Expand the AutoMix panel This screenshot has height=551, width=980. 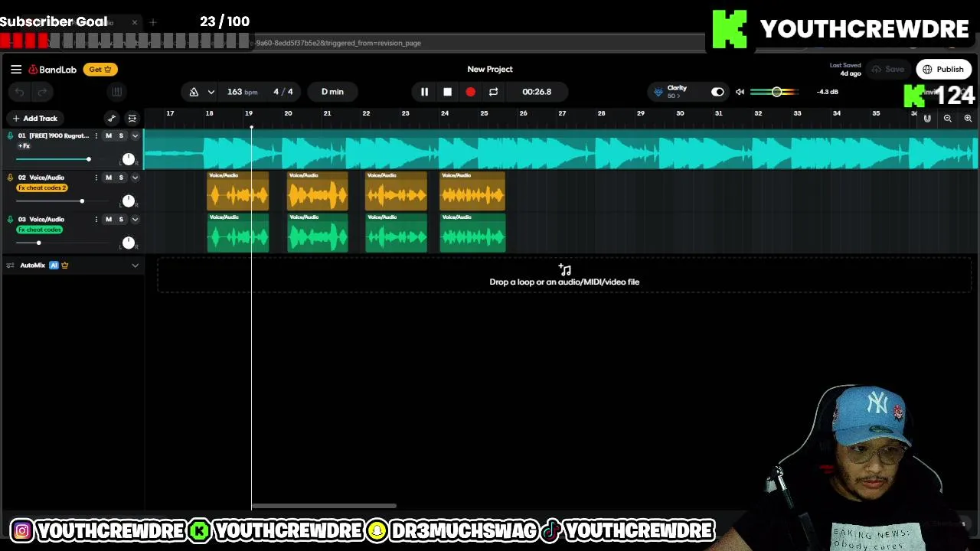(x=135, y=266)
